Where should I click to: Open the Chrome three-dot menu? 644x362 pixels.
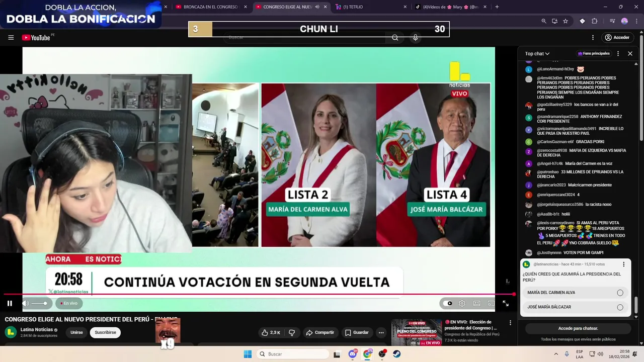636,21
